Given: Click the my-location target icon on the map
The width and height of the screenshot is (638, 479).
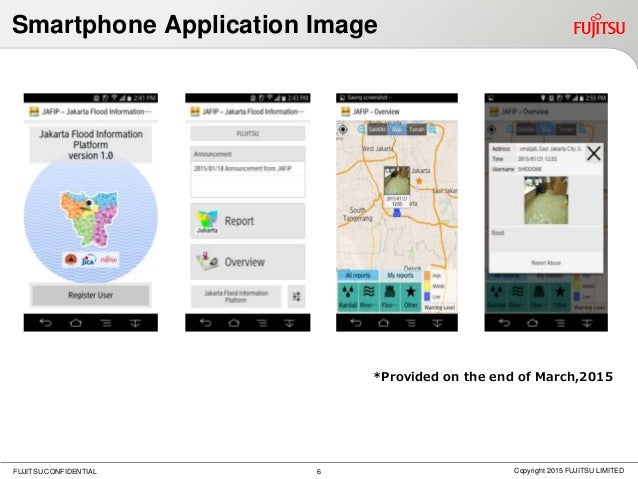Looking at the screenshot, I should (343, 129).
